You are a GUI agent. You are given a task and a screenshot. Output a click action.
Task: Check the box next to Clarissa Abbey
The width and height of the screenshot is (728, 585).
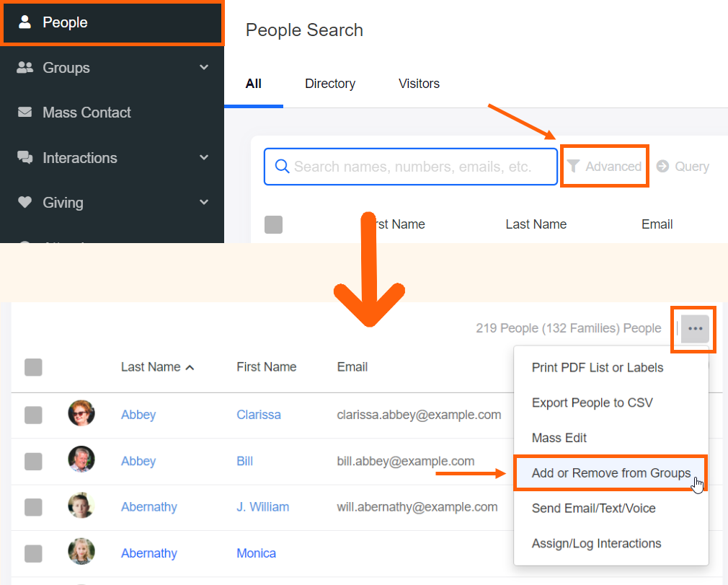33,415
